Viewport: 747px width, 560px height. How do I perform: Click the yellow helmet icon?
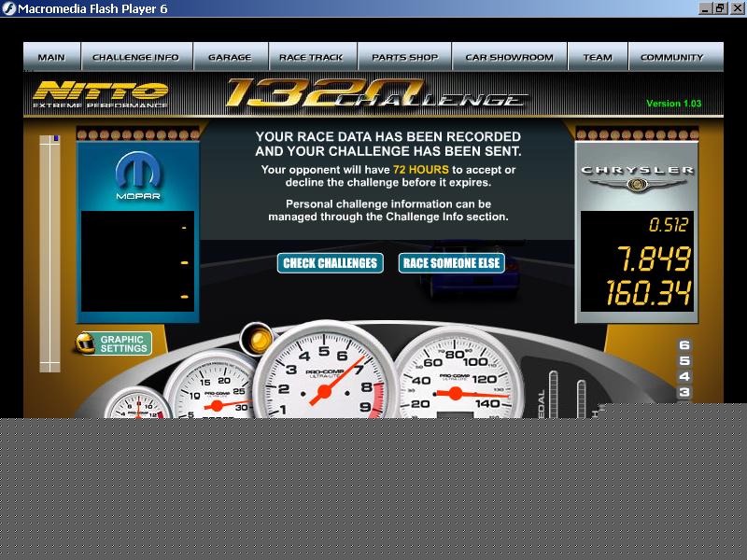pos(86,343)
